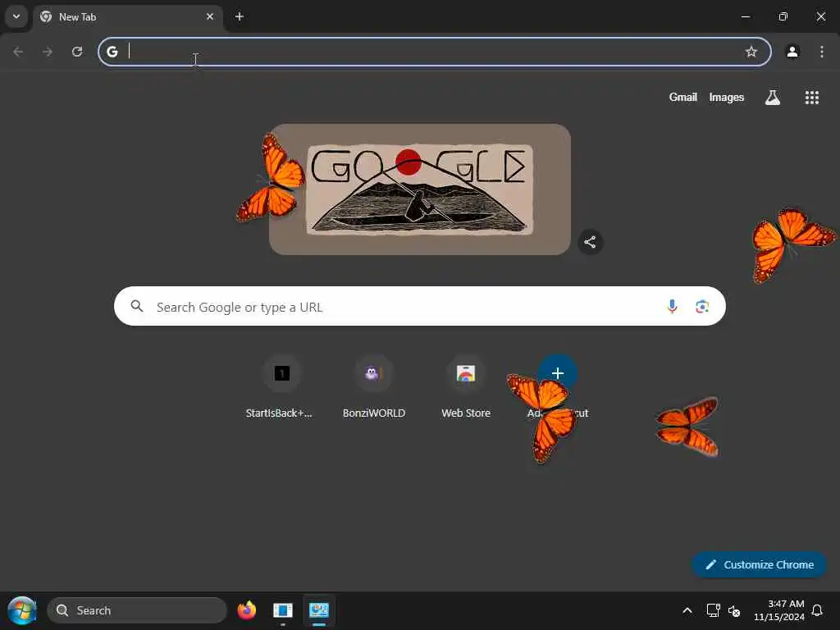Viewport: 840px width, 630px height.
Task: Open the tab search dropdown arrow
Action: click(16, 16)
